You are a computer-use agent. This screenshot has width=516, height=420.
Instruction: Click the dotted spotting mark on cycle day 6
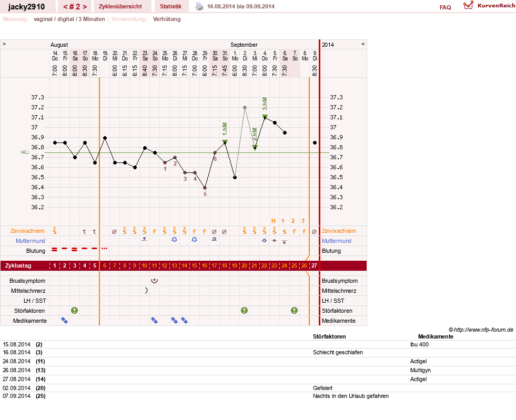tap(104, 248)
